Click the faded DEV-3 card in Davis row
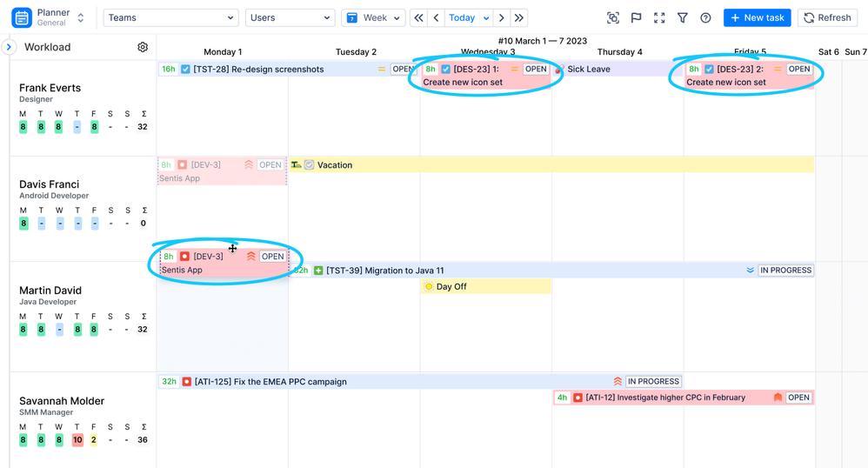This screenshot has height=468, width=868. pos(222,171)
